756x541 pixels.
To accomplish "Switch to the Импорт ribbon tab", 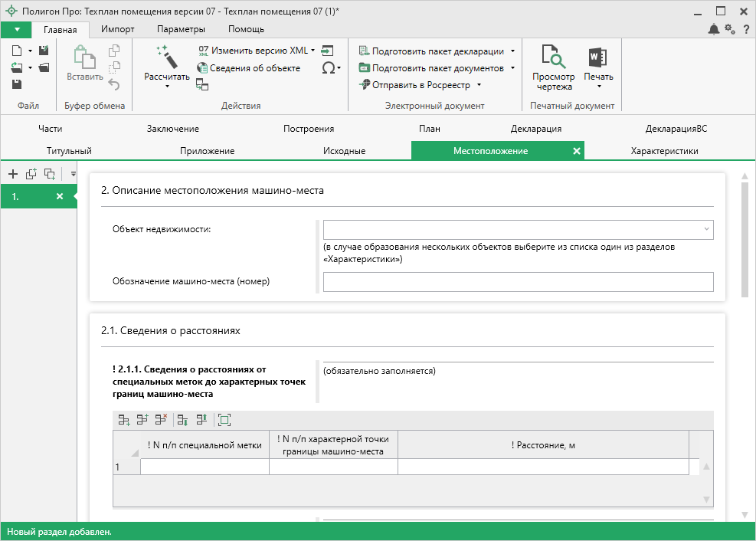I will (x=117, y=29).
